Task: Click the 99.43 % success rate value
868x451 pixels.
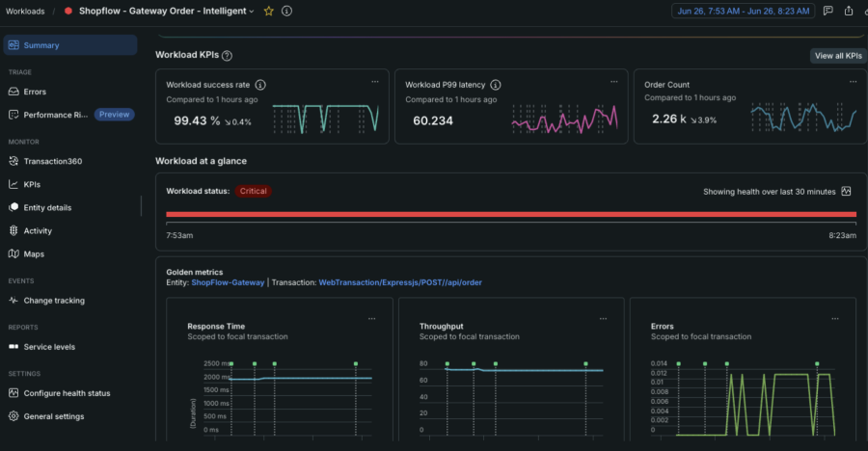Action: 197,120
